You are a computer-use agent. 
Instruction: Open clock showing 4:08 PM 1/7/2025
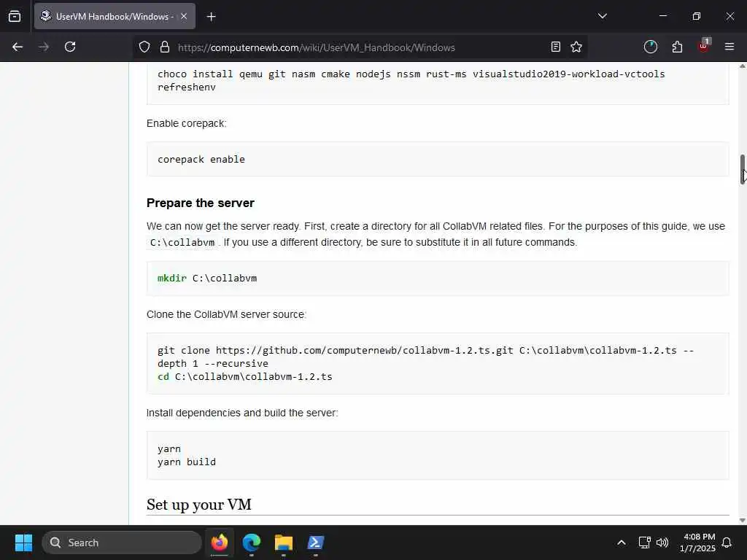(697, 542)
